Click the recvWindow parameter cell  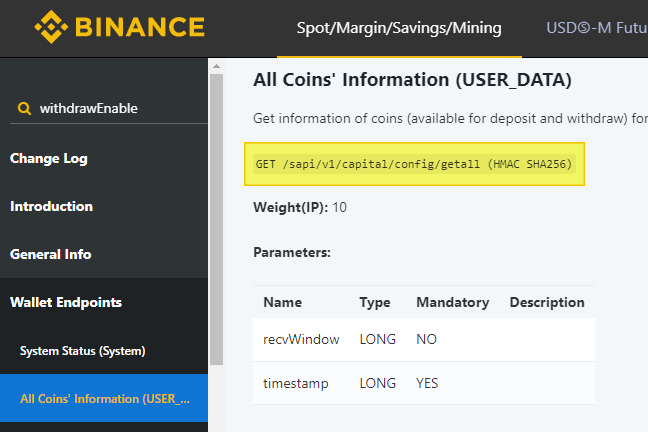click(301, 339)
